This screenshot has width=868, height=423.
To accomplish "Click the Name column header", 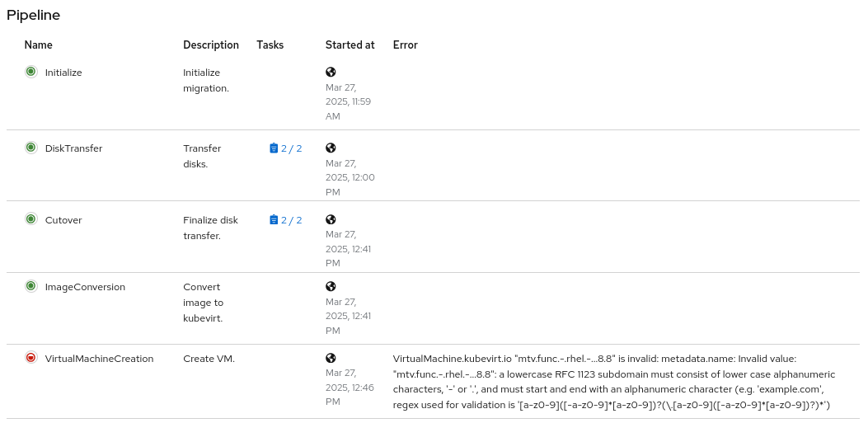I will tap(38, 45).
